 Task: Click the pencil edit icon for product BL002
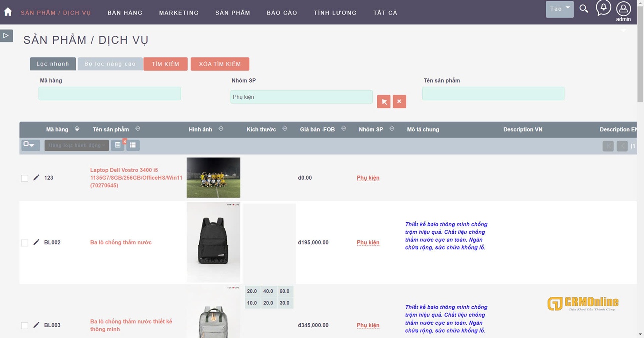[36, 242]
